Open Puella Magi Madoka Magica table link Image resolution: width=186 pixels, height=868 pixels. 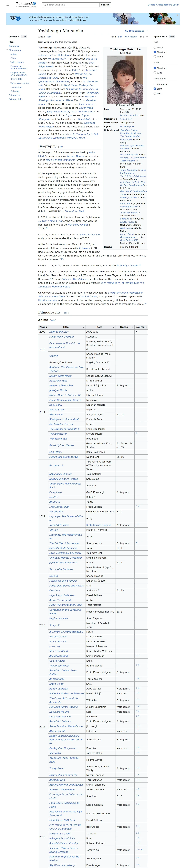(65, 400)
